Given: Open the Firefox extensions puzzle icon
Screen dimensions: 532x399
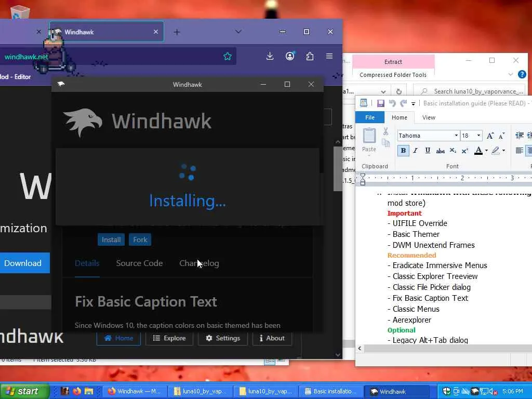Looking at the screenshot, I should coord(310,56).
